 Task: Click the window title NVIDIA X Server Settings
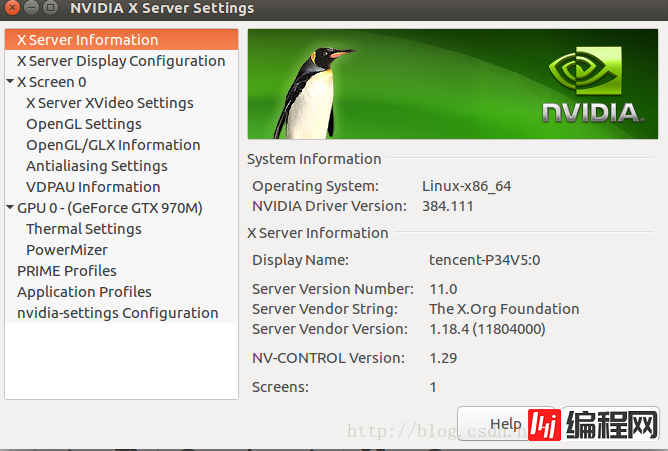pyautogui.click(x=162, y=8)
